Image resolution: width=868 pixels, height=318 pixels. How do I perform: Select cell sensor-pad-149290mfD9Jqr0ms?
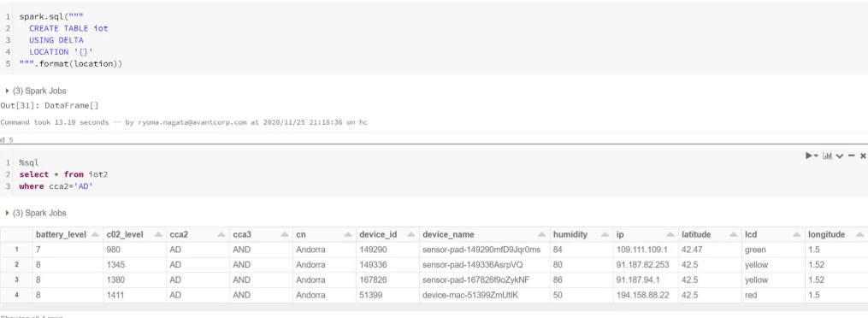[x=481, y=250]
